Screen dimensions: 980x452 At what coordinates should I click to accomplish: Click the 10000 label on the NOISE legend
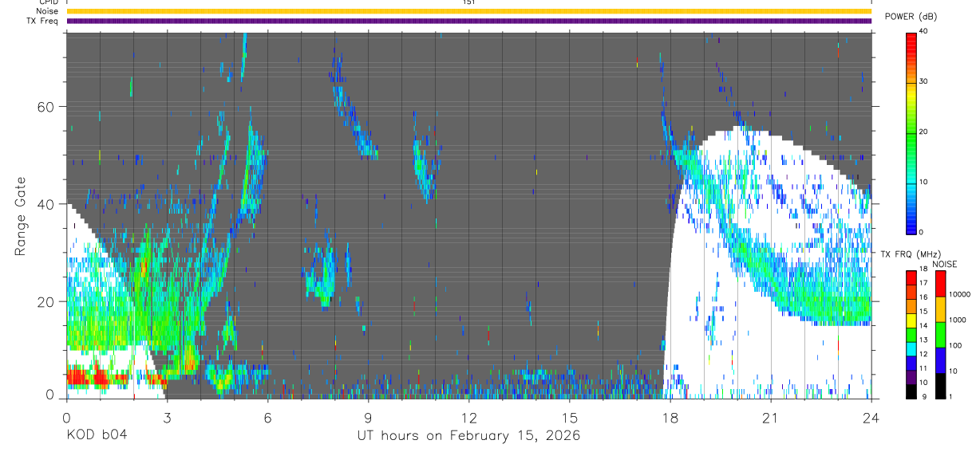[x=961, y=293]
